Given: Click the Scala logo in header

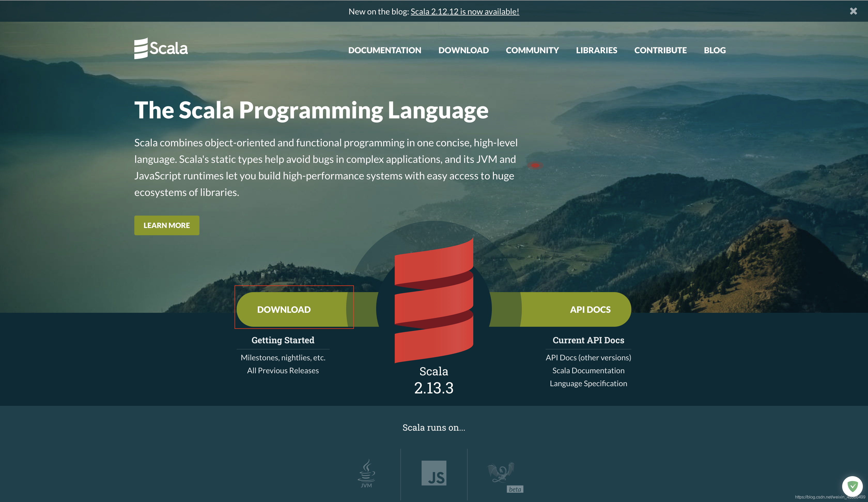Looking at the screenshot, I should (161, 48).
